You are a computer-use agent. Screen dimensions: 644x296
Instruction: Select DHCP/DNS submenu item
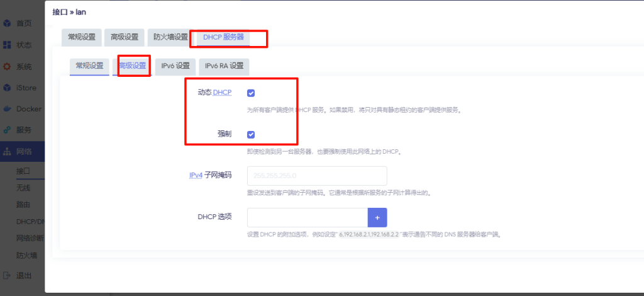(30, 222)
